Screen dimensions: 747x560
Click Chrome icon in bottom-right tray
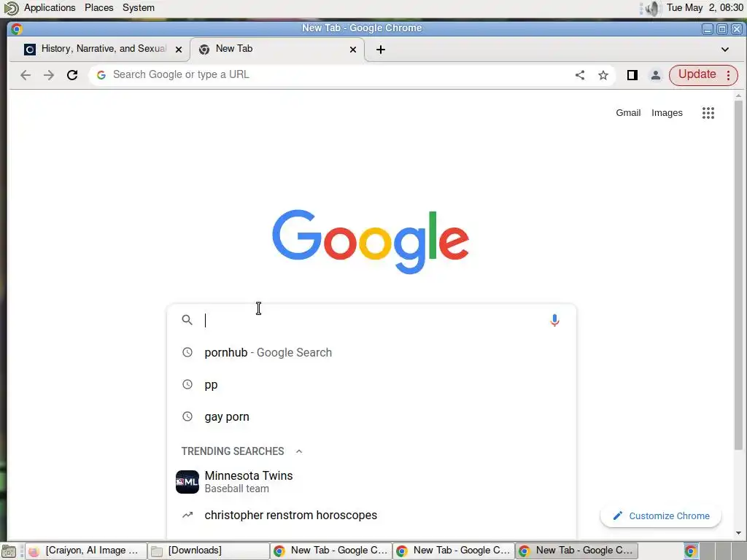690,551
